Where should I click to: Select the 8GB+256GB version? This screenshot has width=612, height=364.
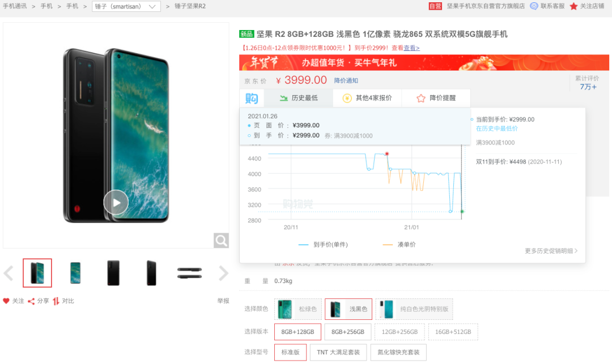348,332
